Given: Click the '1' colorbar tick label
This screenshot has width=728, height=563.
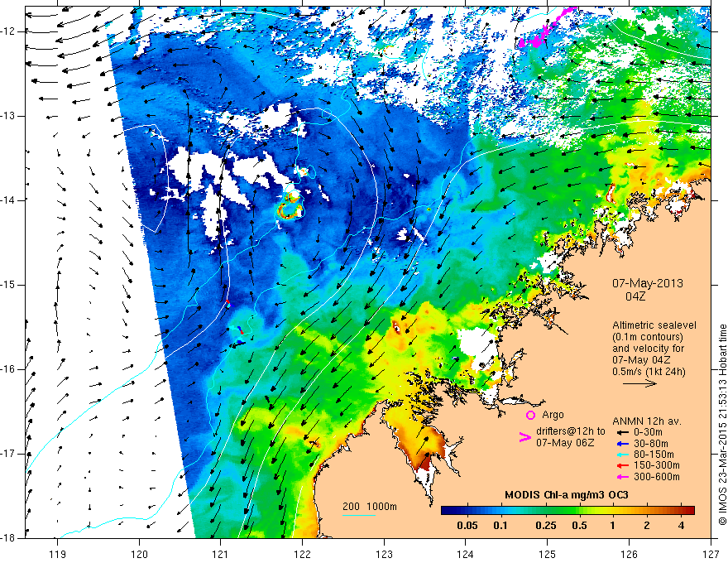Looking at the screenshot, I should point(612,526).
